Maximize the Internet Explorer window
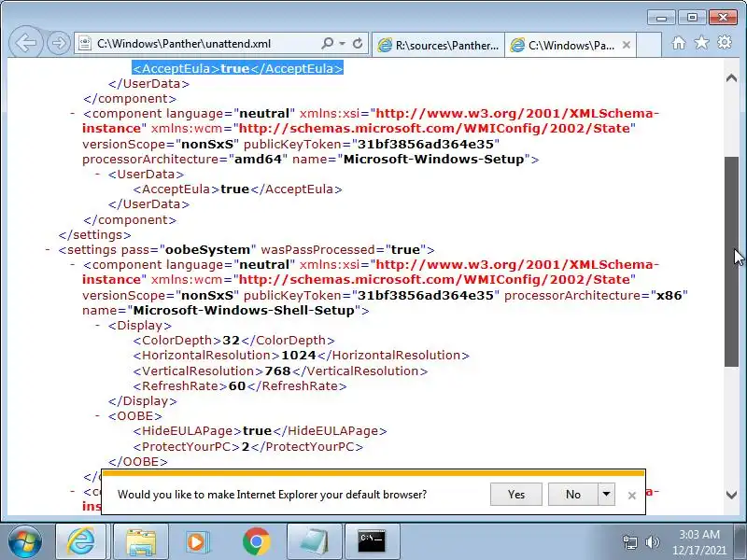 692,18
